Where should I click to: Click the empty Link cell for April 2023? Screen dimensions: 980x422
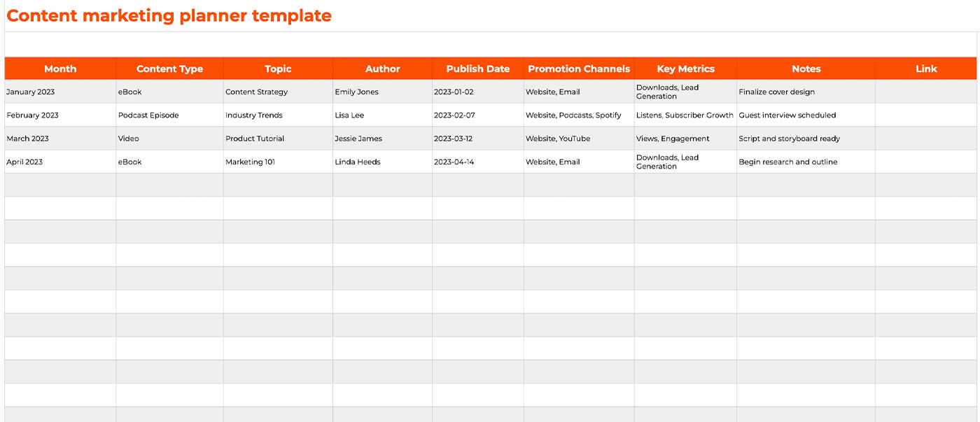926,162
